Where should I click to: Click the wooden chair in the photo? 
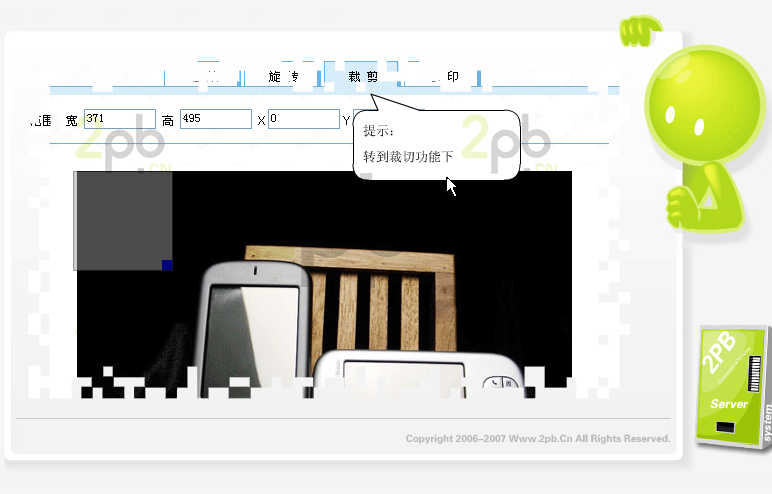pos(379,298)
